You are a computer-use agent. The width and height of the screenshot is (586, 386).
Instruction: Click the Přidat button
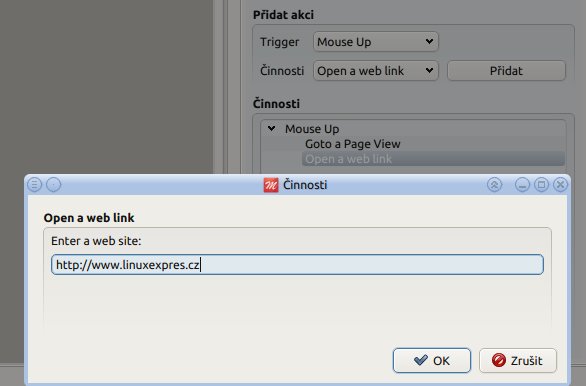506,71
